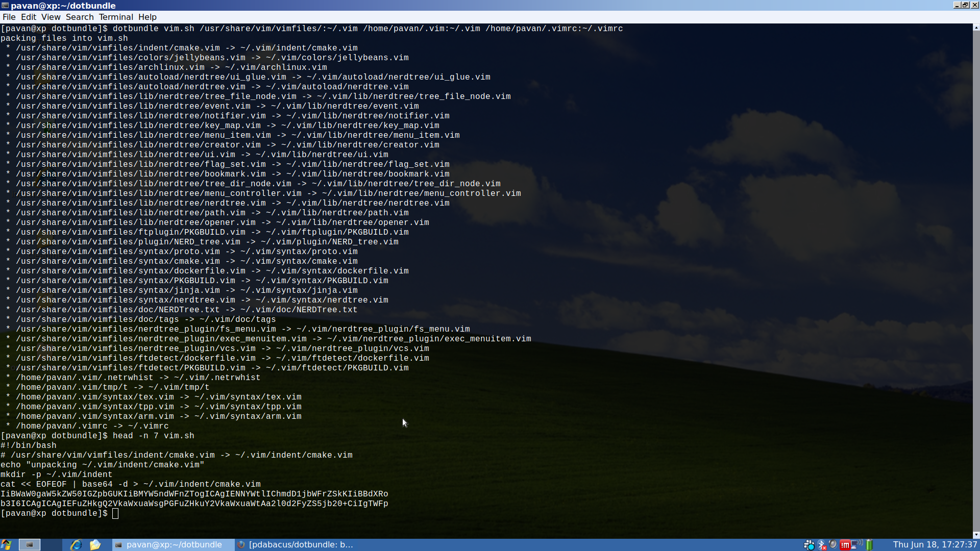980x551 pixels.
Task: Click the terminal quick-launch icon in the taskbar
Action: pos(30,545)
